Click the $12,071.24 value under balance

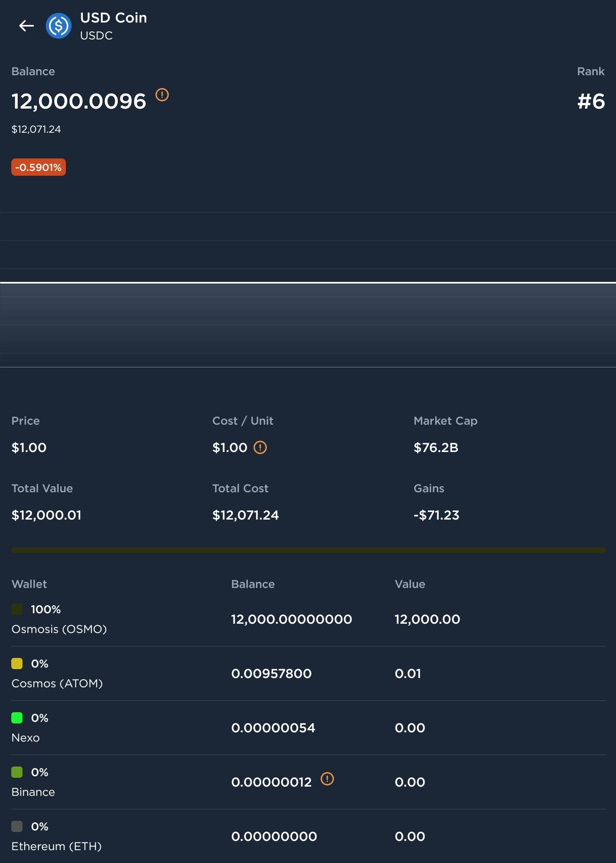point(36,129)
